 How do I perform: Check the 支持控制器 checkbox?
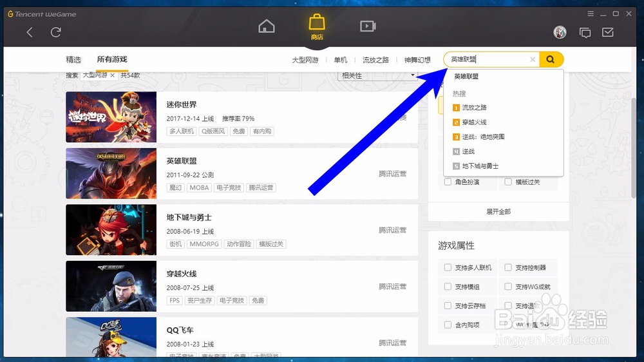[x=508, y=267]
